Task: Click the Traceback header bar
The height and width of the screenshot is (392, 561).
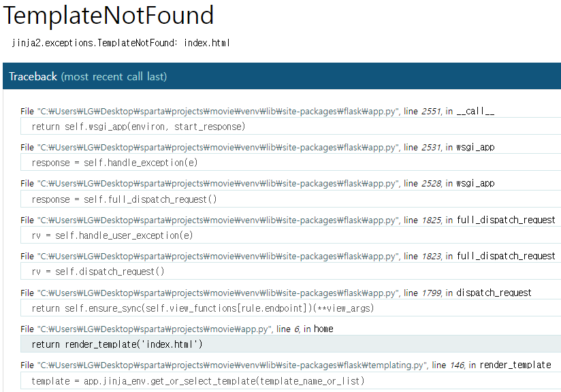Action: tap(282, 76)
